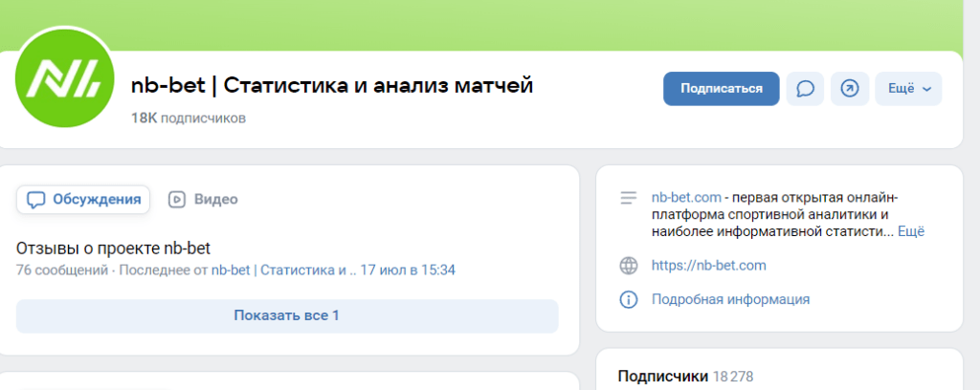Click the Подписаться subscribe button
The image size is (980, 390).
click(x=722, y=89)
